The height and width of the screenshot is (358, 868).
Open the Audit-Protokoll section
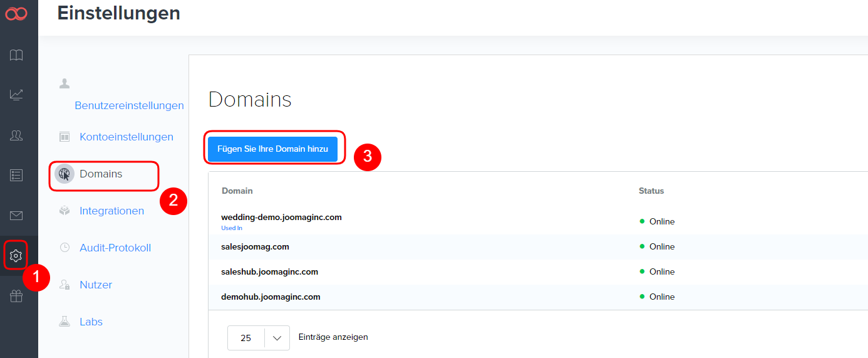coord(115,248)
